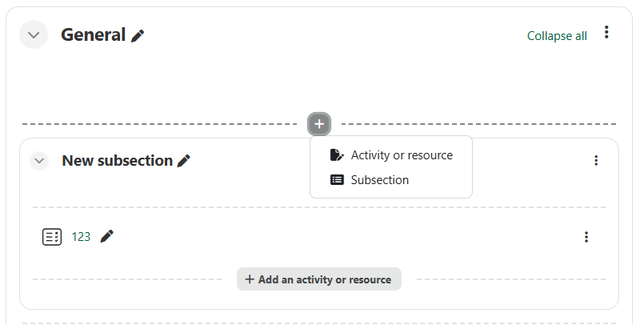Viewport: 644px width, 325px height.
Task: Click the Add an activity or resource button
Action: click(x=319, y=279)
